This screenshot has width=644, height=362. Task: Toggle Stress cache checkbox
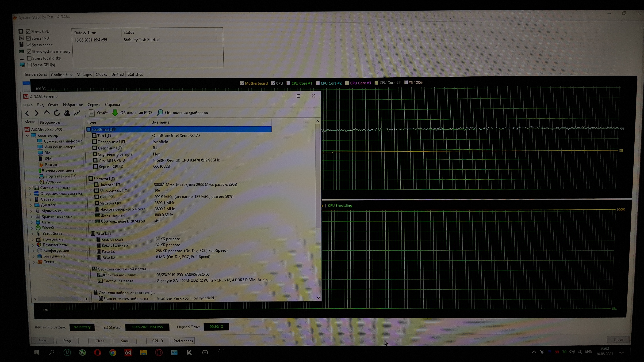click(x=29, y=45)
